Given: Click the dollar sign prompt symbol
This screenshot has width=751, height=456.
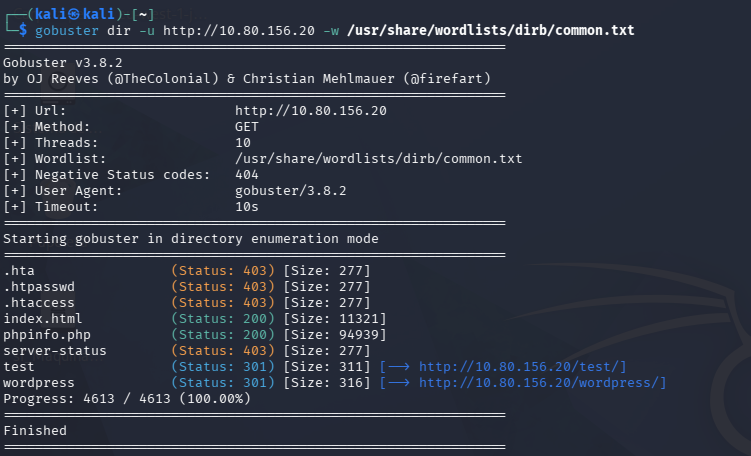Looking at the screenshot, I should click(23, 30).
